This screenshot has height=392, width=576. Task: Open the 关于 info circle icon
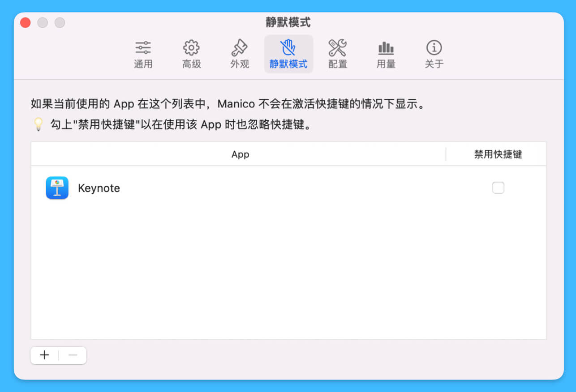point(434,48)
